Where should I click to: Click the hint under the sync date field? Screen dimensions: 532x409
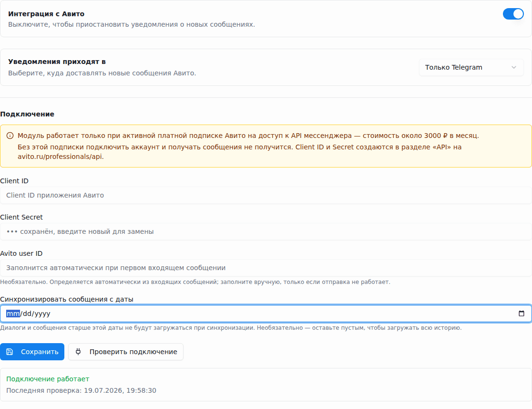(231, 328)
